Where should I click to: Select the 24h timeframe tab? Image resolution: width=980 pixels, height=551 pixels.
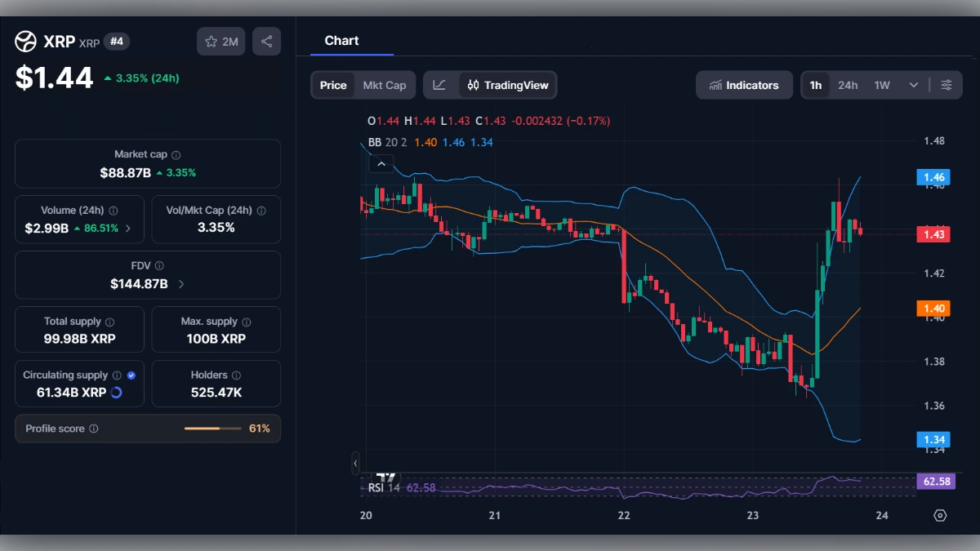(848, 84)
